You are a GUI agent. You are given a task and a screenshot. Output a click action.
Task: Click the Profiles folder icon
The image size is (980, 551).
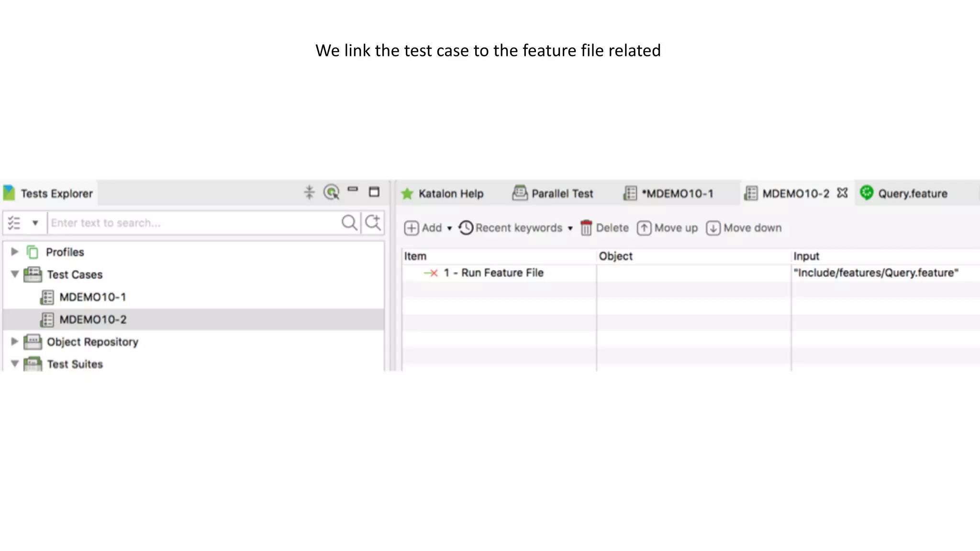pos(33,252)
